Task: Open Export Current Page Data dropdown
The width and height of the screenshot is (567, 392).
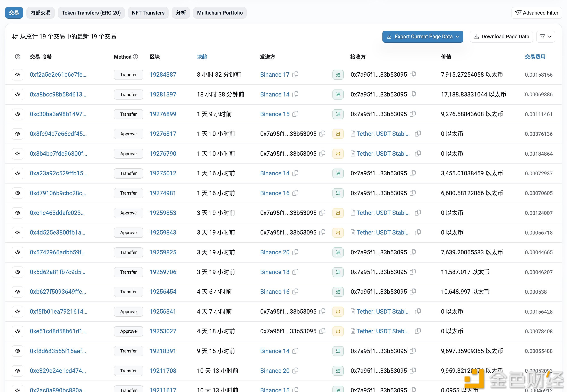Action: pyautogui.click(x=423, y=37)
